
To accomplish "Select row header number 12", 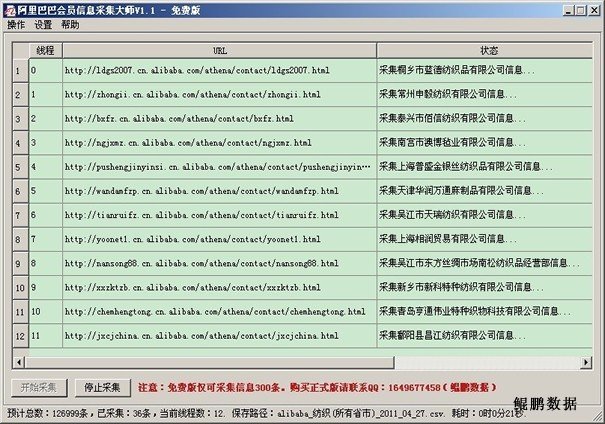I will coord(20,336).
